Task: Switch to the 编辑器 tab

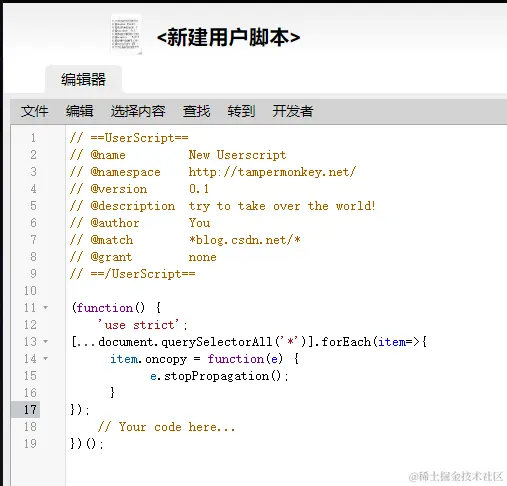Action: 83,80
